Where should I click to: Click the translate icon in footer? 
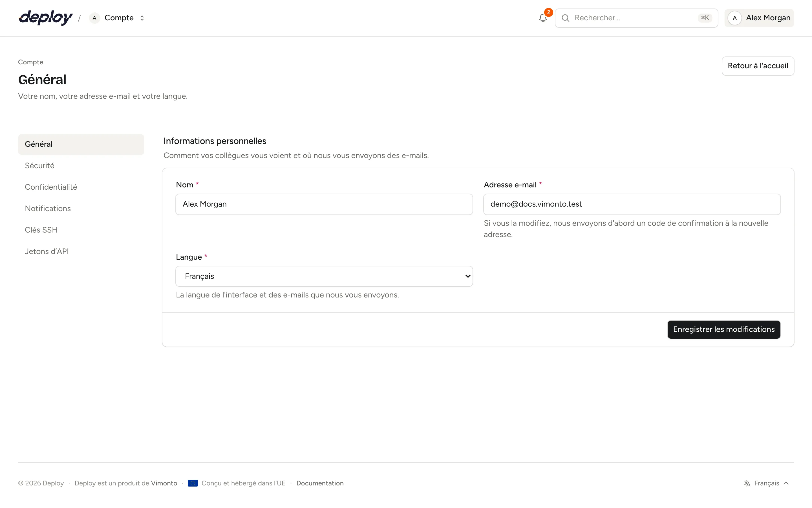(747, 483)
